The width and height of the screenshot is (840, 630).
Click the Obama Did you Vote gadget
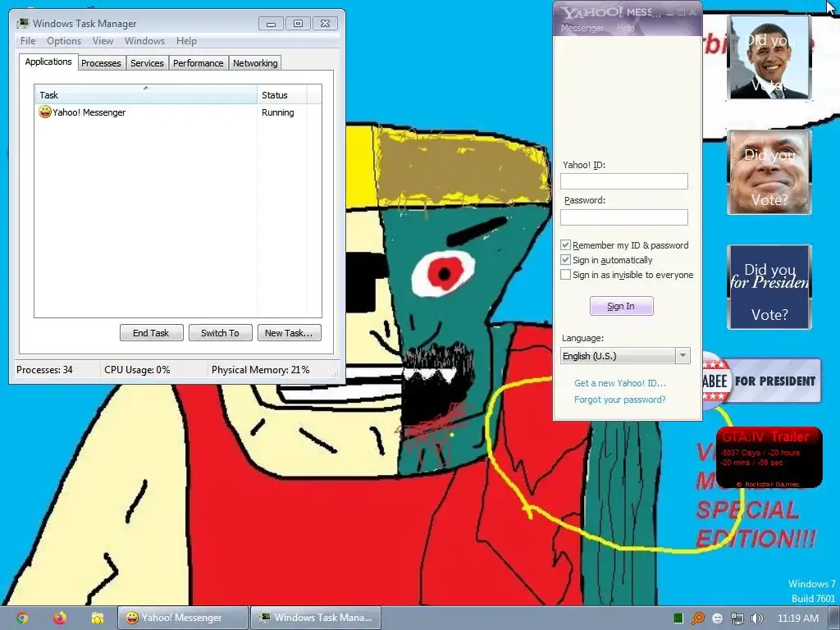769,57
